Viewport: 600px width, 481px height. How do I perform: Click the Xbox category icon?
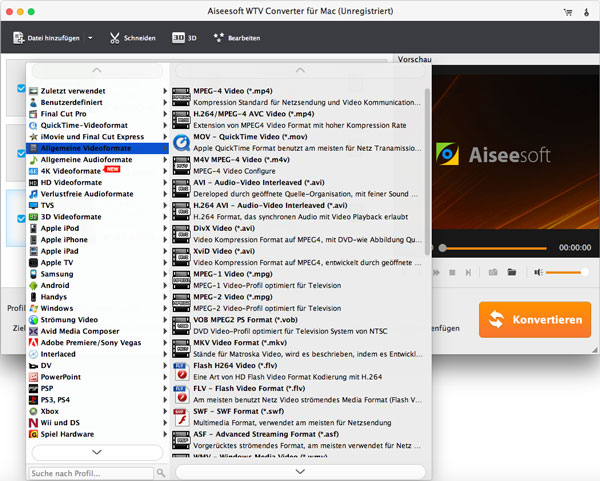34,411
